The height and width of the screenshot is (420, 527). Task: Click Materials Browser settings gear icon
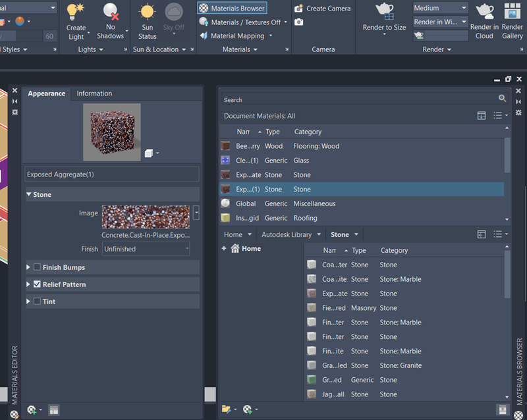coord(518,113)
